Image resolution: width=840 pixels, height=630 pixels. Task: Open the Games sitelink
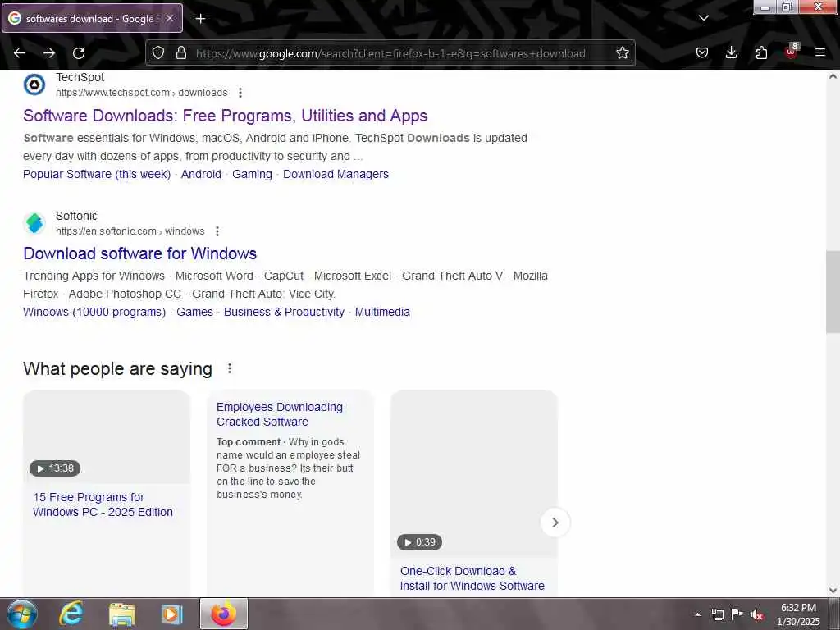click(x=194, y=312)
